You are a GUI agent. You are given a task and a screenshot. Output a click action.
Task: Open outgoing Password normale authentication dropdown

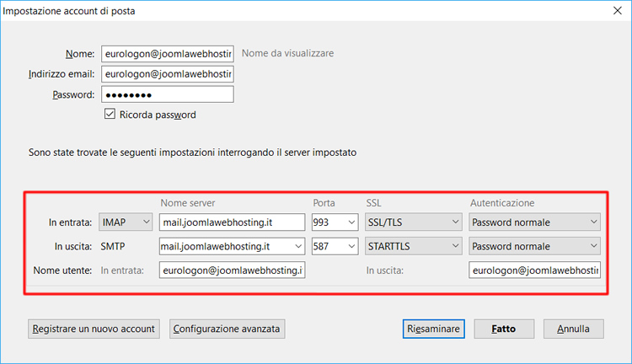534,247
